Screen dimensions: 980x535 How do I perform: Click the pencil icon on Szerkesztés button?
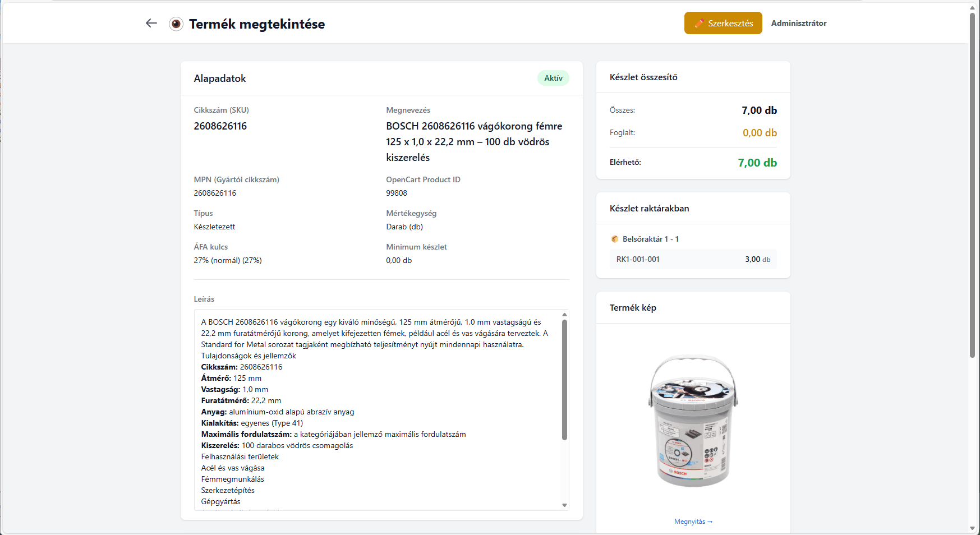(699, 23)
